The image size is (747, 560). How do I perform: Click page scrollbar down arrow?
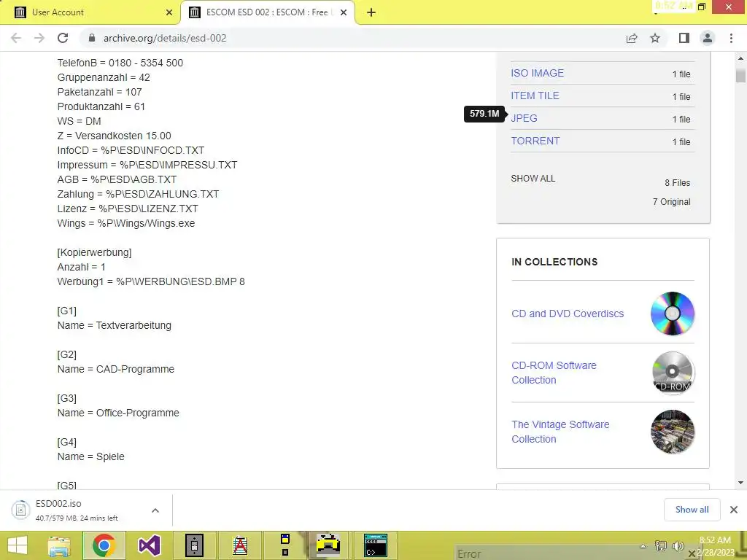pos(740,483)
